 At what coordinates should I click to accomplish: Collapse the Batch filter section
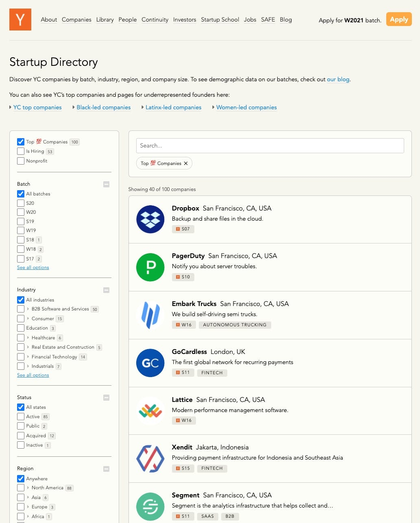click(107, 184)
